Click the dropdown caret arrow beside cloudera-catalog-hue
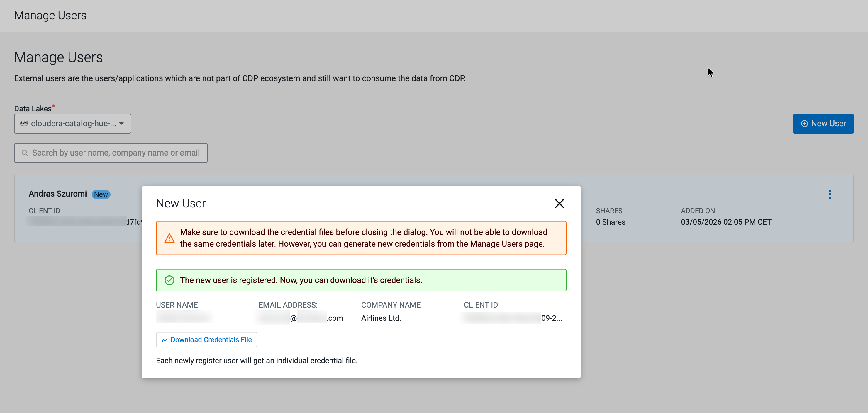Screen dimensions: 868x413 [121, 124]
